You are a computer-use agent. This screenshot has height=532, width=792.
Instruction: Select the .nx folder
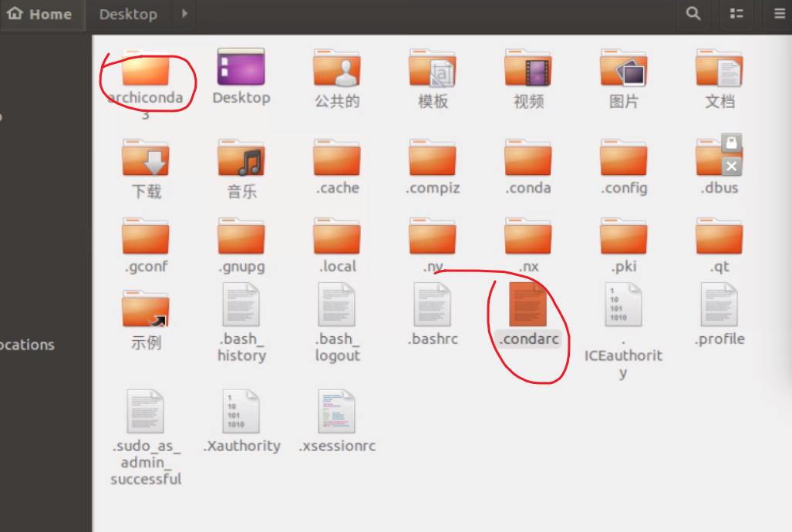(x=528, y=236)
